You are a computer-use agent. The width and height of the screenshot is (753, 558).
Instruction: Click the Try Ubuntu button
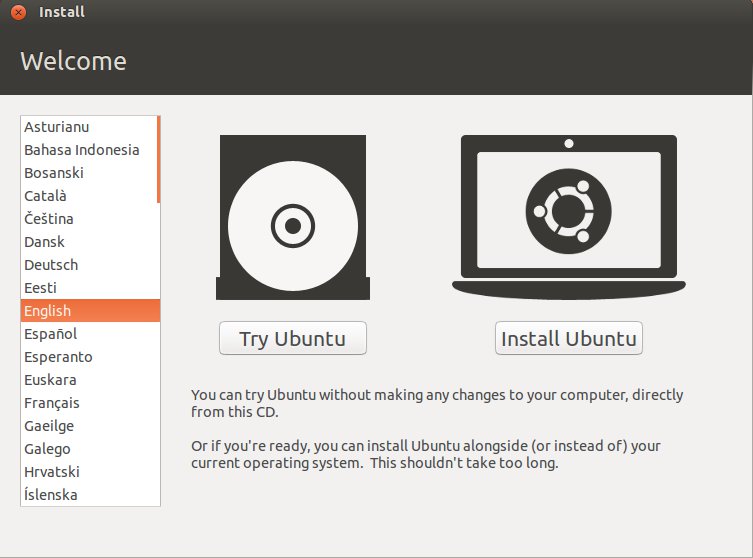(293, 339)
